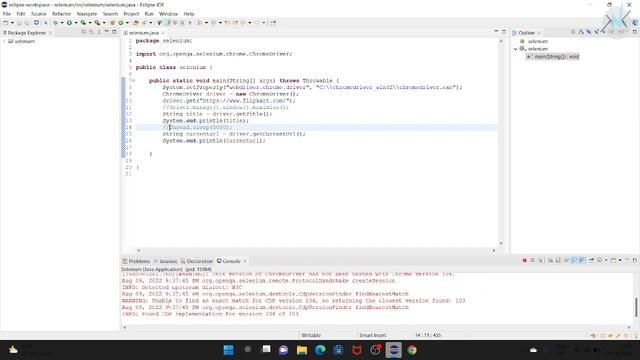Open the Run menu
The image size is (640, 360).
(x=149, y=14)
